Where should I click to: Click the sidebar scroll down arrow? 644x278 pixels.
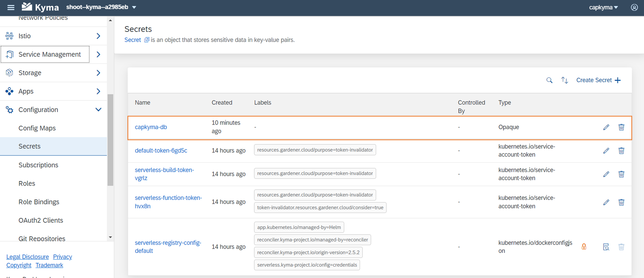(x=110, y=237)
